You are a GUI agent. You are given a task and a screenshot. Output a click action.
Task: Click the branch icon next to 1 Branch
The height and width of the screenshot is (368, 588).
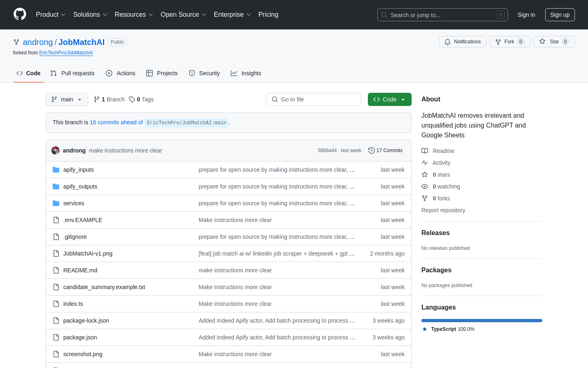point(97,99)
